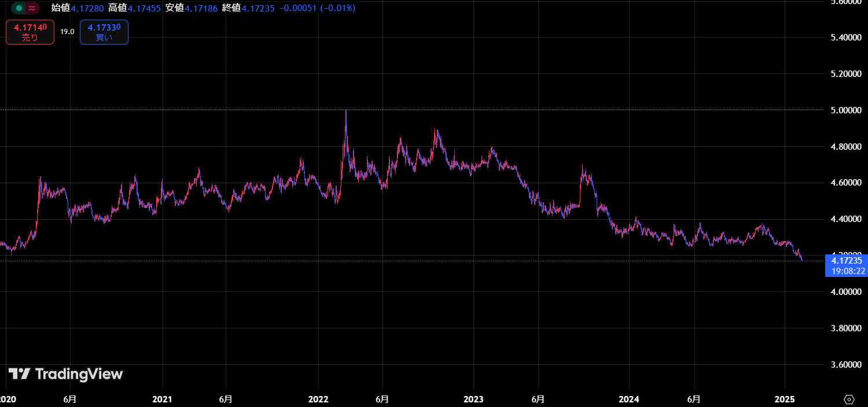
Task: Click the 2024 label on time axis
Action: (x=629, y=399)
